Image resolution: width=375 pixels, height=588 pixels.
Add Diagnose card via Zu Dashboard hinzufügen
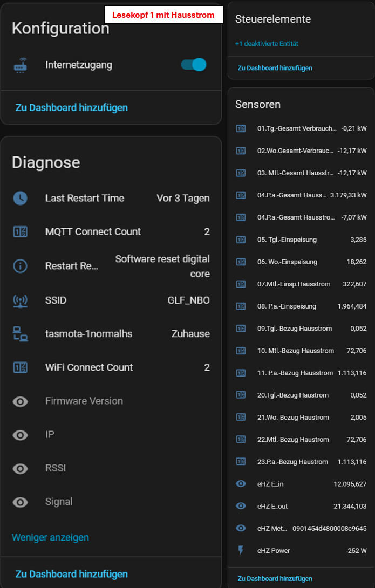pyautogui.click(x=71, y=574)
